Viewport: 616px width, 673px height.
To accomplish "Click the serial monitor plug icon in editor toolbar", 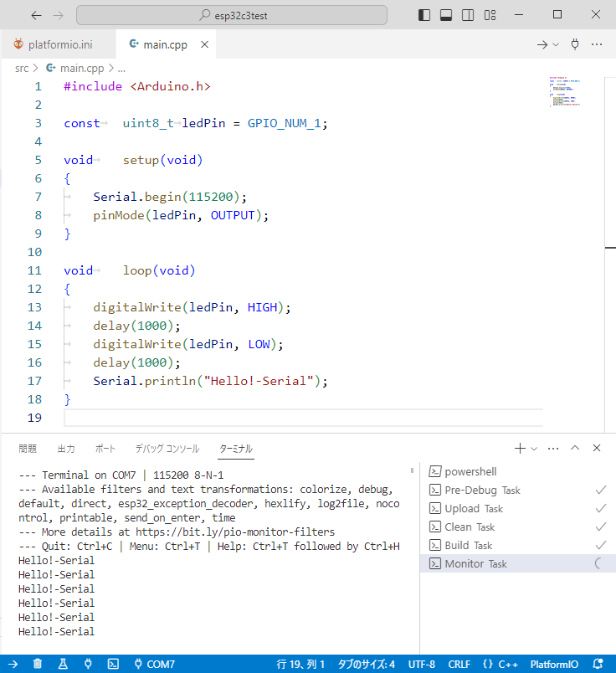I will pos(575,44).
